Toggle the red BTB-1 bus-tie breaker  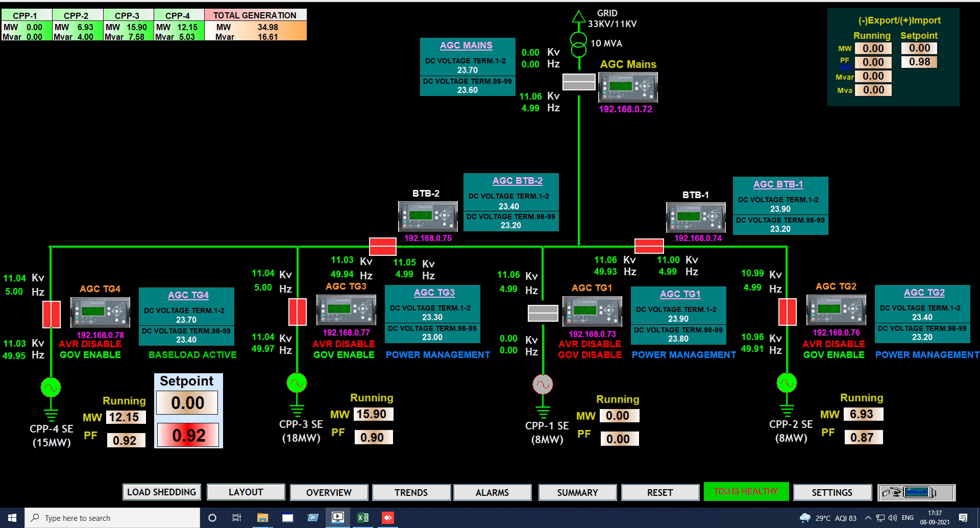point(649,247)
